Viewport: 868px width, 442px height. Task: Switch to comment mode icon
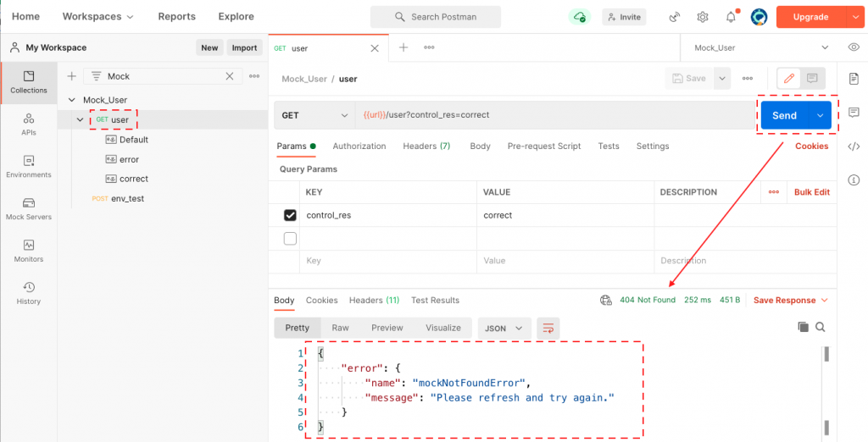(812, 79)
